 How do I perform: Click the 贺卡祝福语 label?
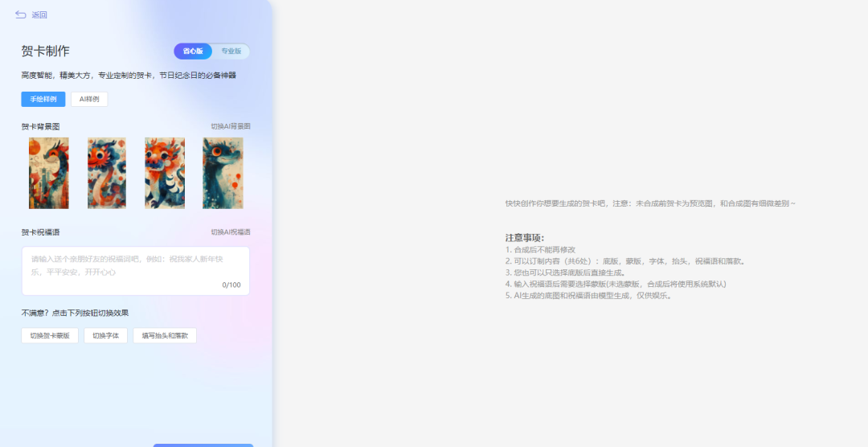(x=40, y=232)
